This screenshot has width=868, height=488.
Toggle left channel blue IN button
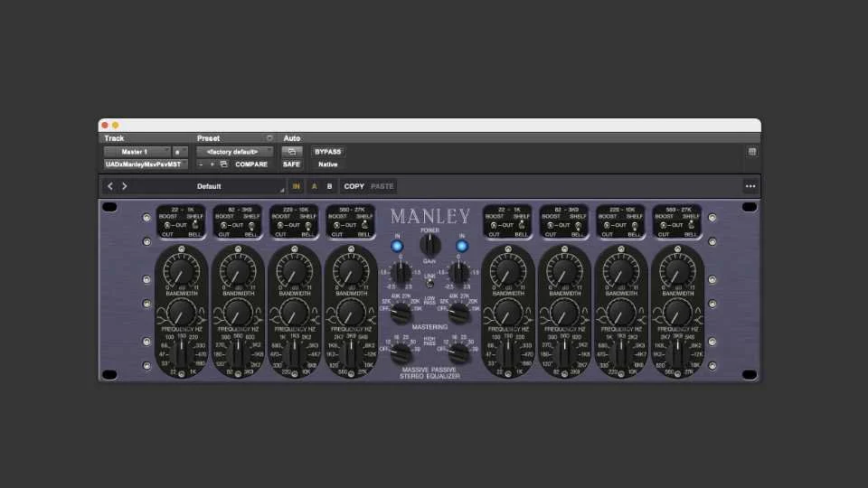tap(397, 246)
